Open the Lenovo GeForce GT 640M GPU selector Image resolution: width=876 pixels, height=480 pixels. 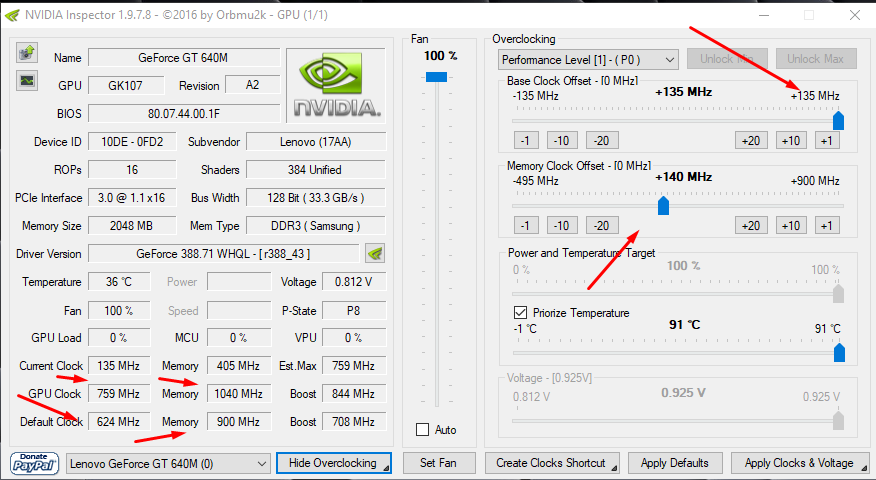pyautogui.click(x=168, y=464)
